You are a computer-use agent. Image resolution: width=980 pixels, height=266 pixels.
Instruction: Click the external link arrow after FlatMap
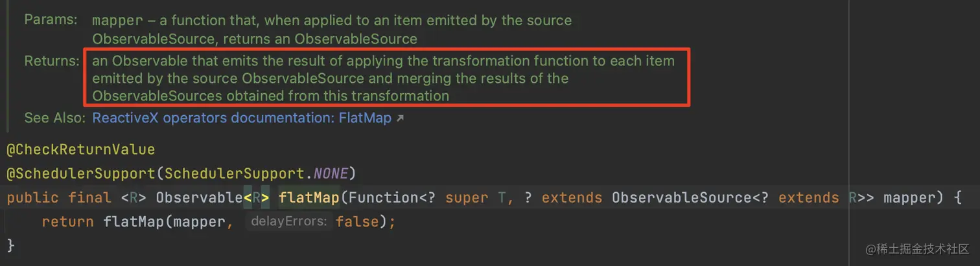(400, 119)
